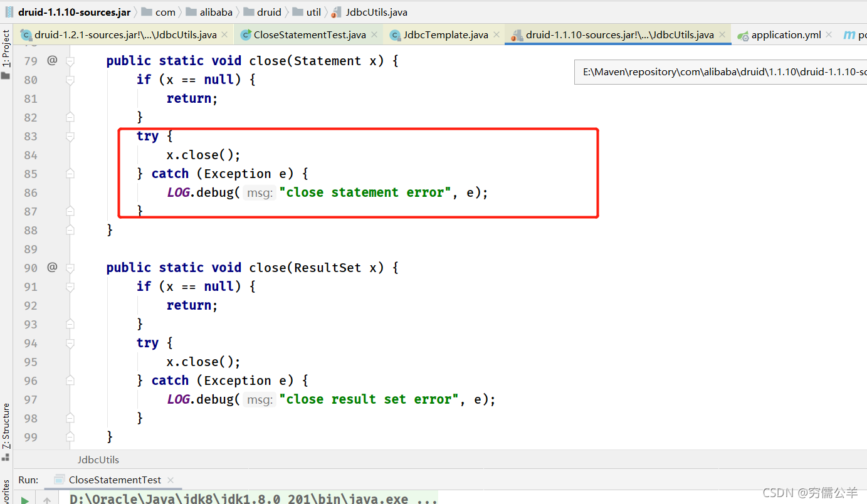Rerun with the green play icon
867x504 pixels.
25,500
